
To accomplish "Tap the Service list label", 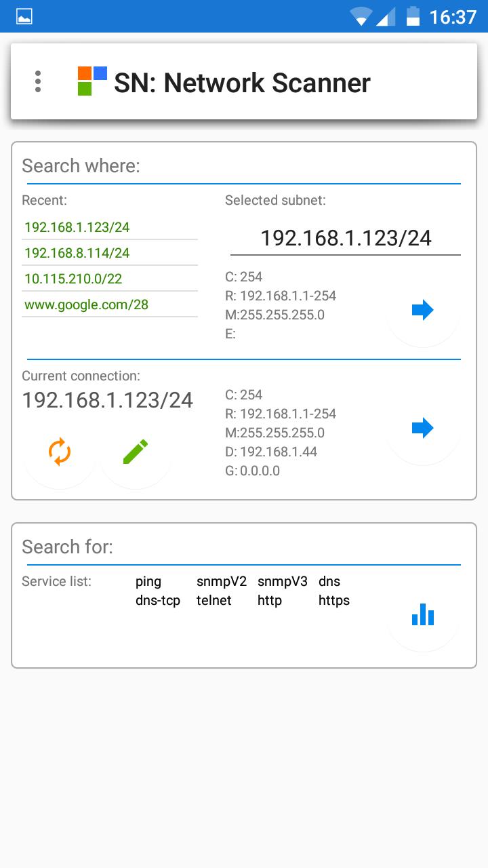I will (x=56, y=581).
